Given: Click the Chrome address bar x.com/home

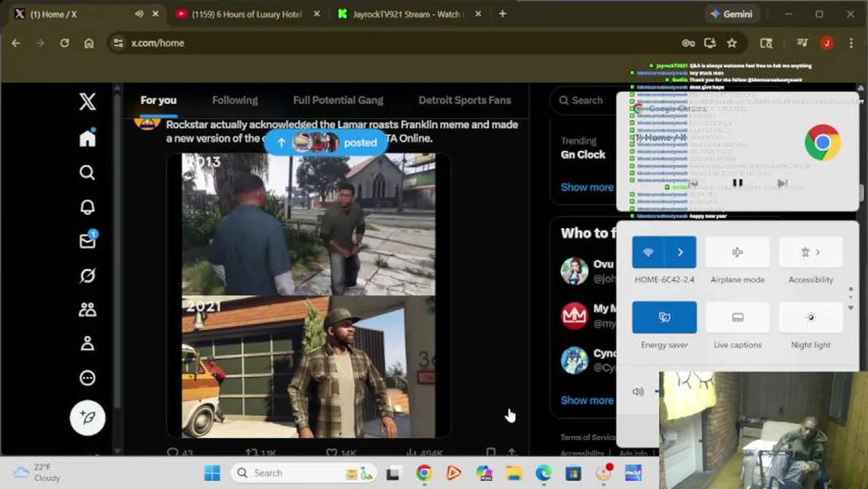Looking at the screenshot, I should click(394, 43).
